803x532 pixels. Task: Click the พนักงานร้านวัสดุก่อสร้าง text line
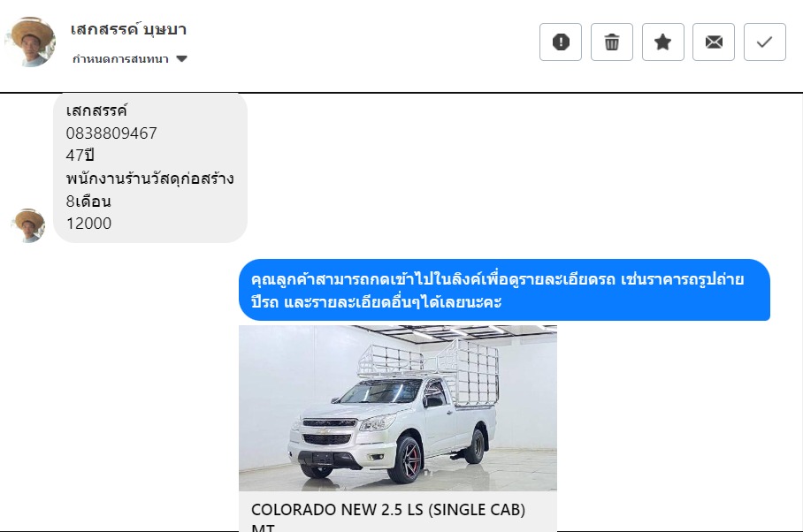tap(149, 179)
